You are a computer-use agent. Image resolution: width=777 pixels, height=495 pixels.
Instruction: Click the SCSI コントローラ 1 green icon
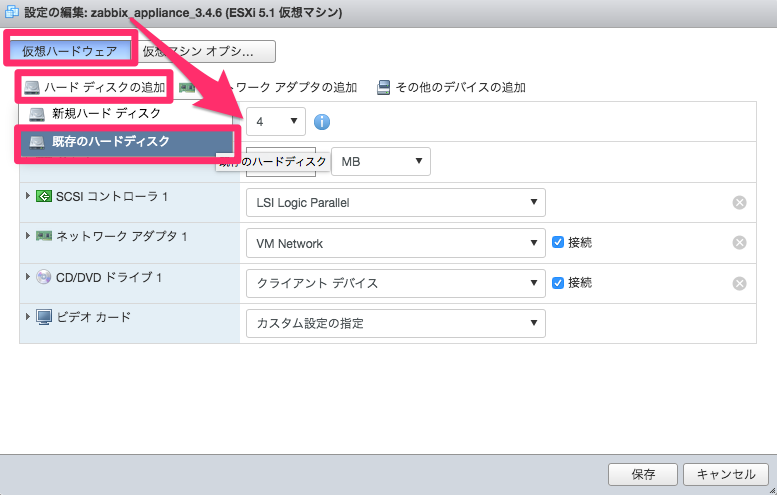coord(44,196)
